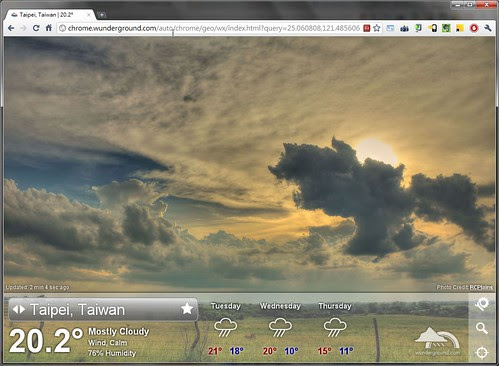
Task: Click the wunderground.com logo
Action: (x=438, y=342)
